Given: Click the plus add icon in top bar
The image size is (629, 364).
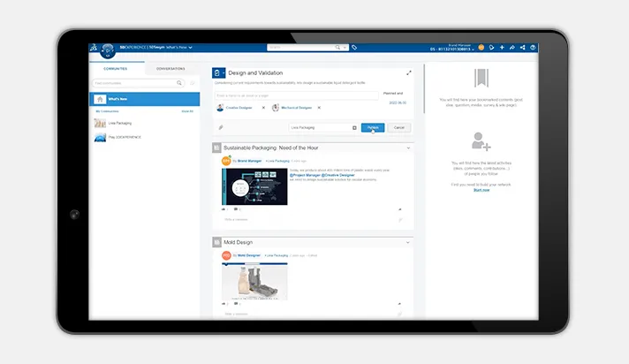Looking at the screenshot, I should pyautogui.click(x=502, y=48).
